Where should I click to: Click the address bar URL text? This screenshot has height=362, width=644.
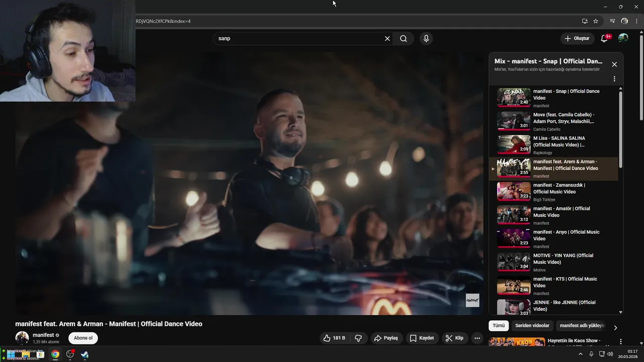[x=163, y=21]
